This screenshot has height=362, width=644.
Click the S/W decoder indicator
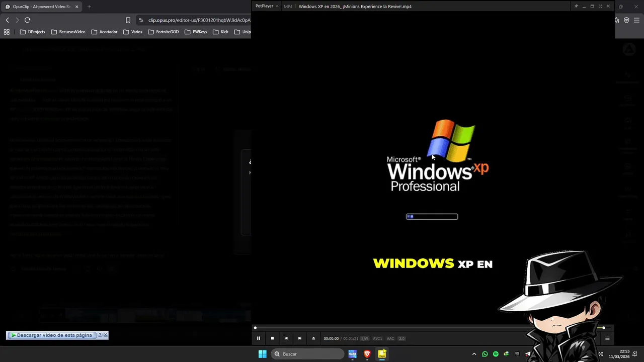click(365, 338)
